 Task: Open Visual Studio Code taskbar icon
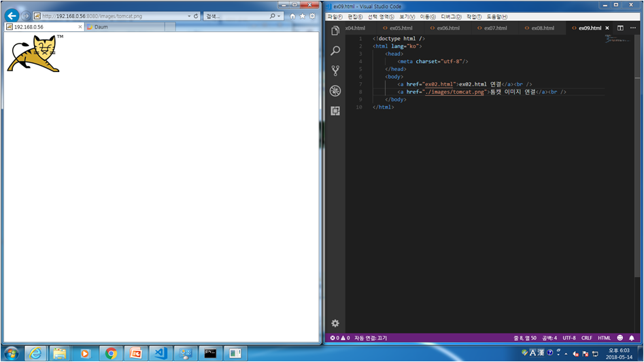160,353
